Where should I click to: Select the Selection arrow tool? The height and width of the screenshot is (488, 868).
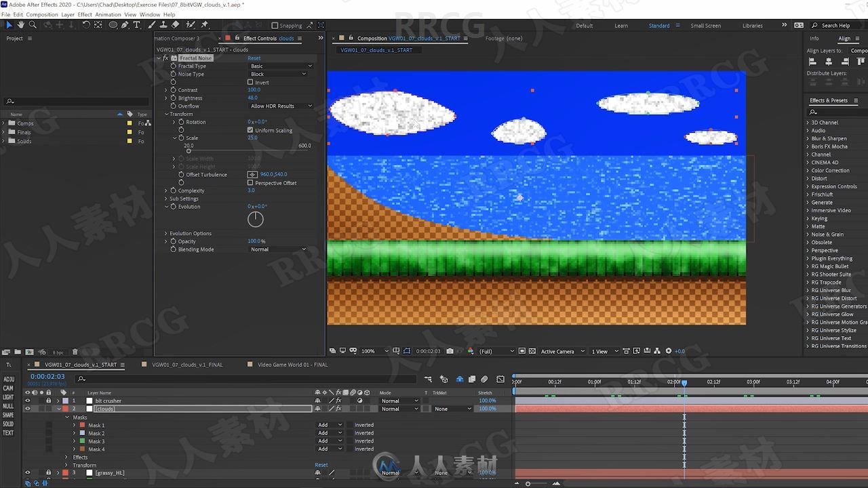(x=9, y=25)
